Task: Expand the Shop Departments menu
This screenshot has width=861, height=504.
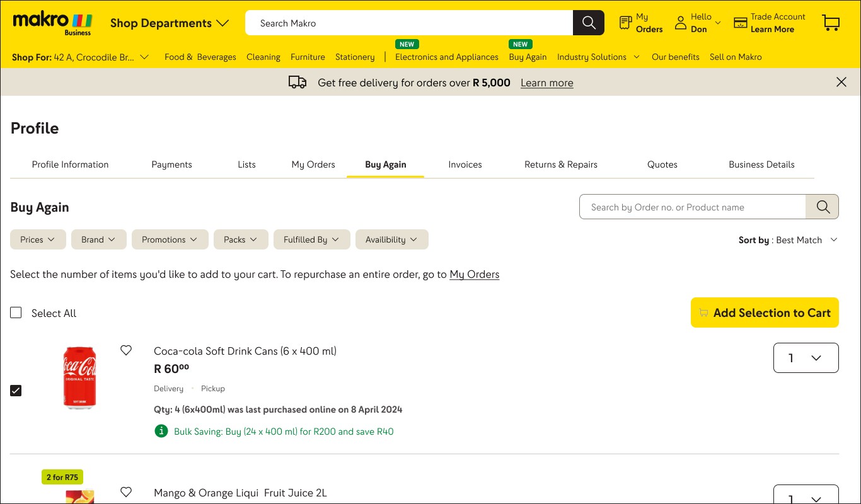Action: pyautogui.click(x=170, y=23)
